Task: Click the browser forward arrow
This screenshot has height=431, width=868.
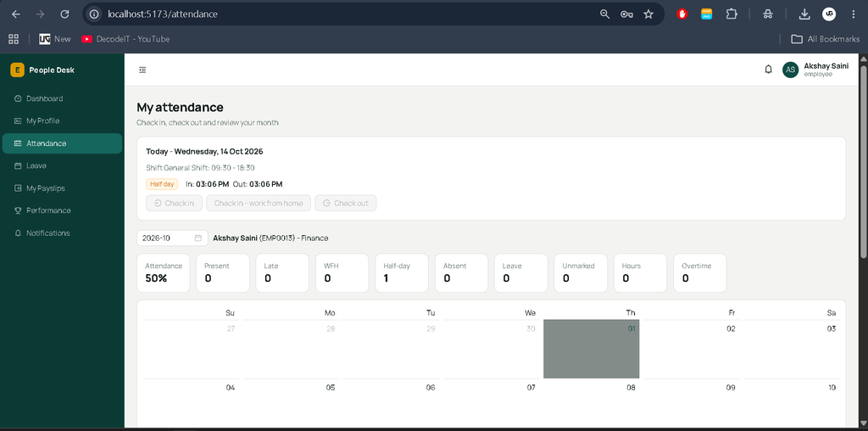Action: pyautogui.click(x=40, y=14)
